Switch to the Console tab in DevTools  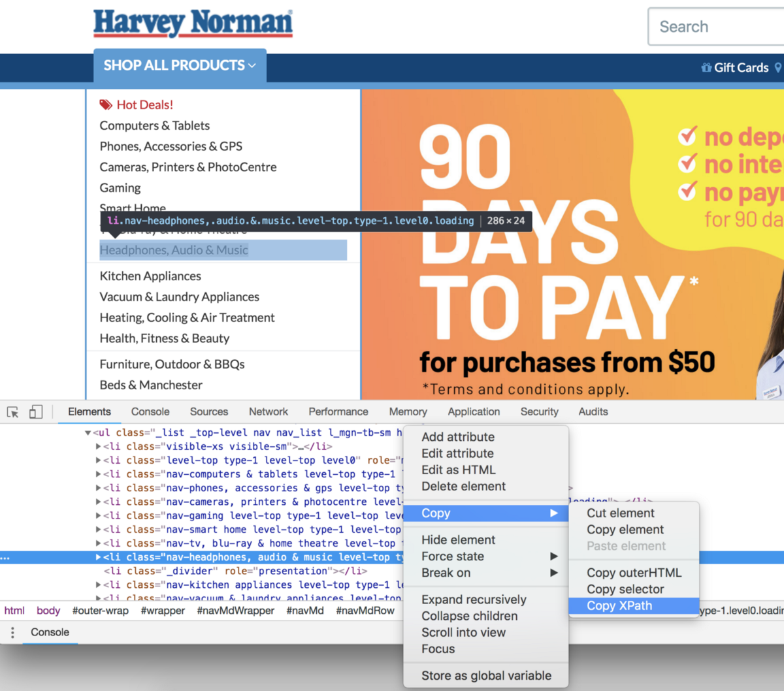click(150, 411)
